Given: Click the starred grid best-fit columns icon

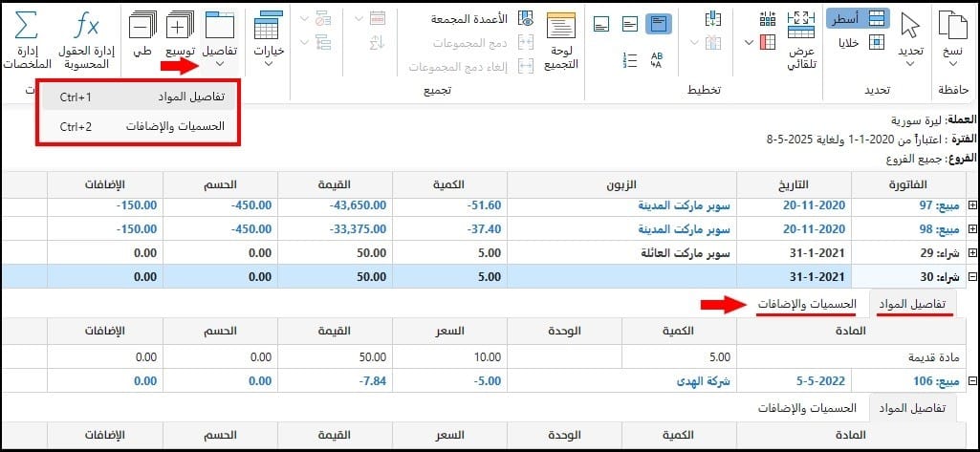Looking at the screenshot, I should (768, 19).
